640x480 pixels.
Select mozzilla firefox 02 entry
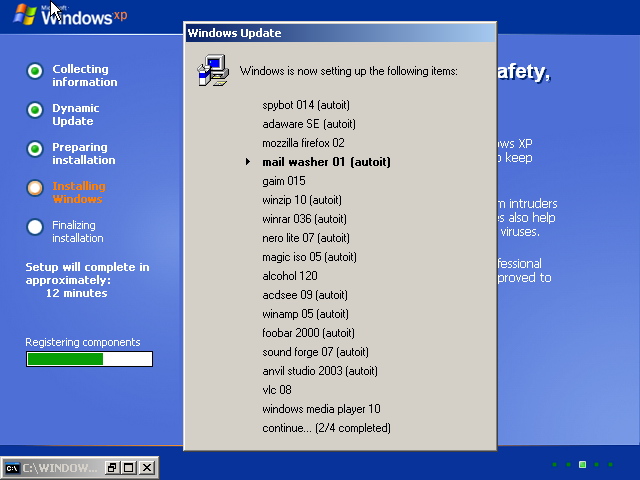303,143
